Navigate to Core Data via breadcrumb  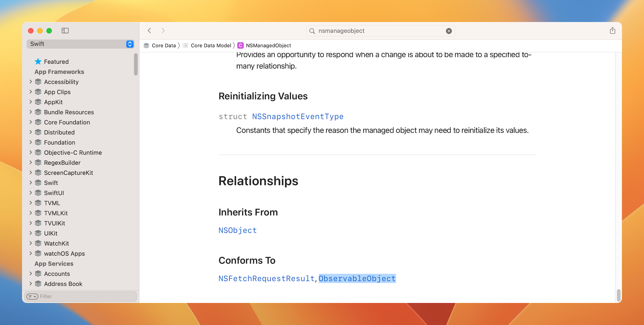163,45
